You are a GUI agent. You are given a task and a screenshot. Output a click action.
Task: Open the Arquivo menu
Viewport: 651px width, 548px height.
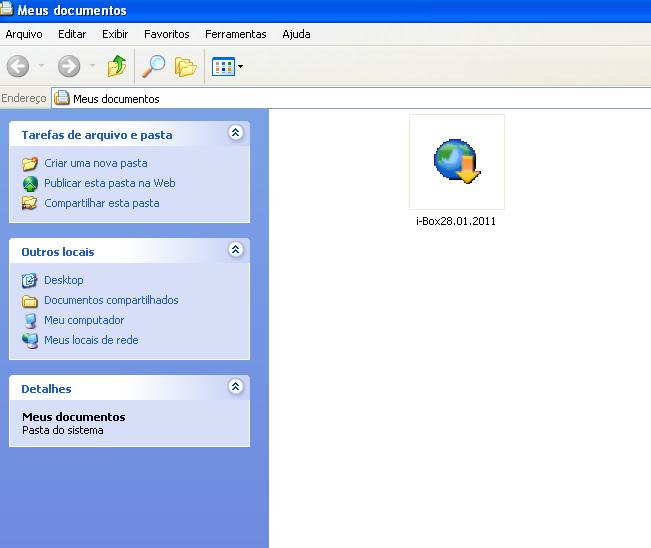click(24, 34)
